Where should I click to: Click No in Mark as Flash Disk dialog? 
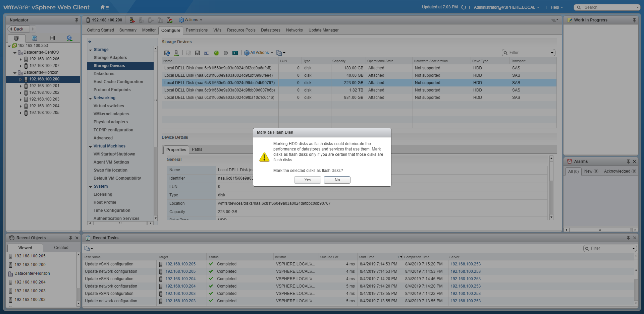coord(337,180)
